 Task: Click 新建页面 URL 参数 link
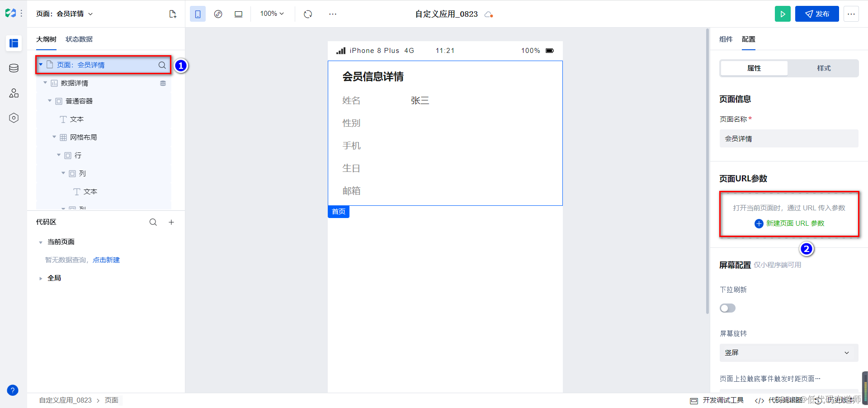789,223
